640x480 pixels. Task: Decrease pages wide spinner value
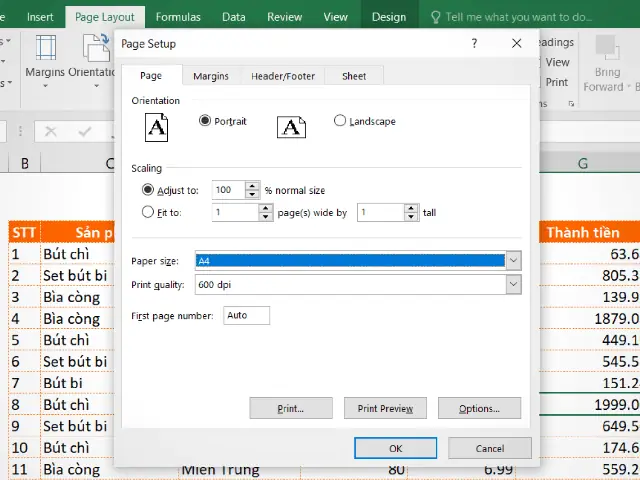[x=266, y=217]
